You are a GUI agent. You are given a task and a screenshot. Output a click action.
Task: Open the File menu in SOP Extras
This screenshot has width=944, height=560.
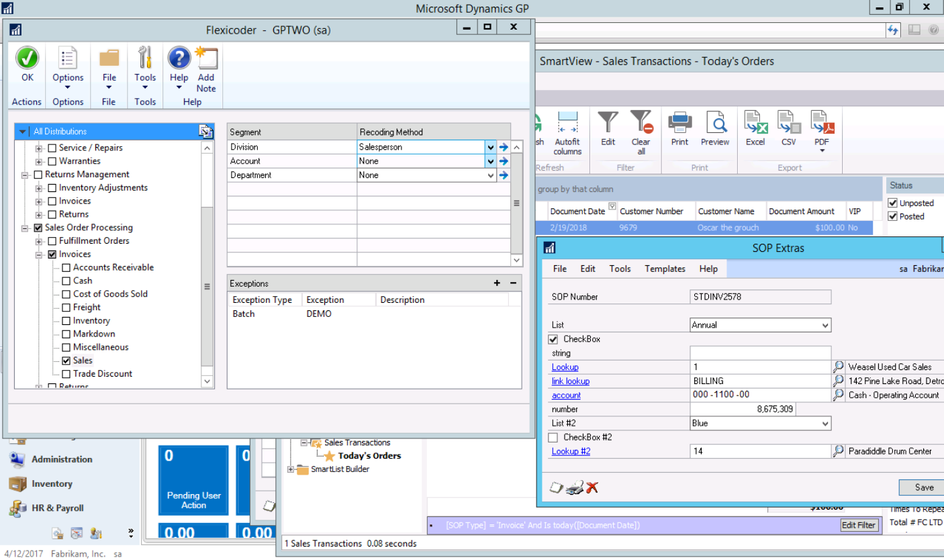[x=560, y=269]
